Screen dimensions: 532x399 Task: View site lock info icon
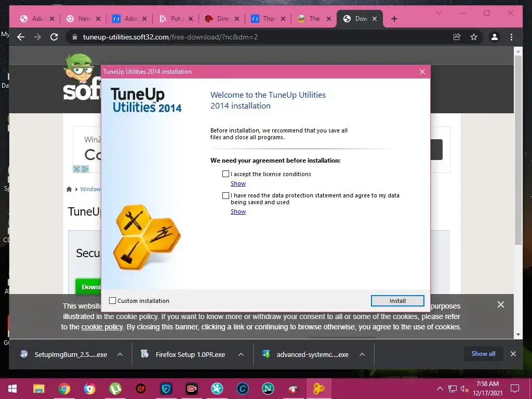[x=75, y=37]
